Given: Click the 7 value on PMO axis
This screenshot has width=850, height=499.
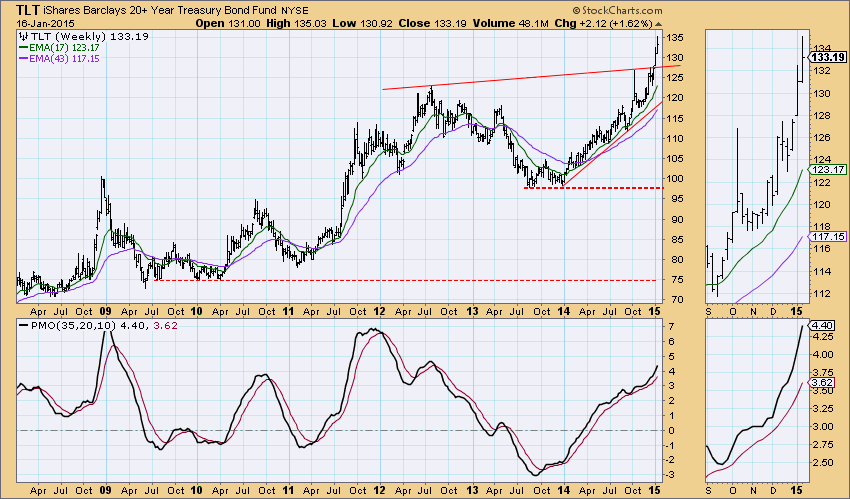Looking at the screenshot, I should coord(671,327).
